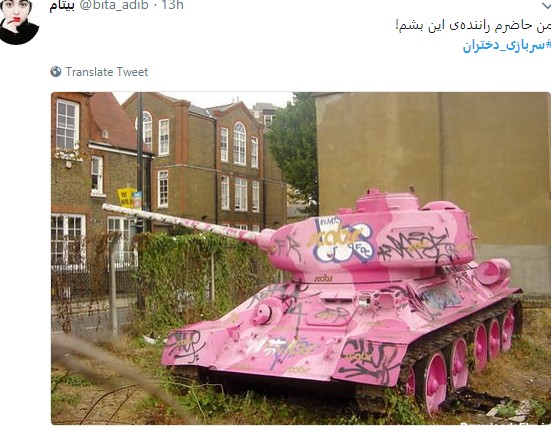Click the tank's gun barrel in photo
The image size is (551, 433).
(184, 223)
